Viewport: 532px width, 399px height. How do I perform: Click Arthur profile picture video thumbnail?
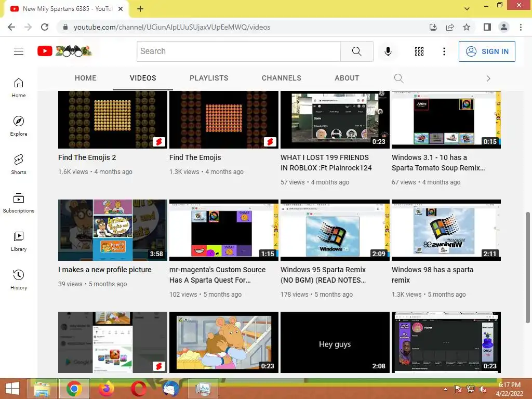pyautogui.click(x=113, y=230)
